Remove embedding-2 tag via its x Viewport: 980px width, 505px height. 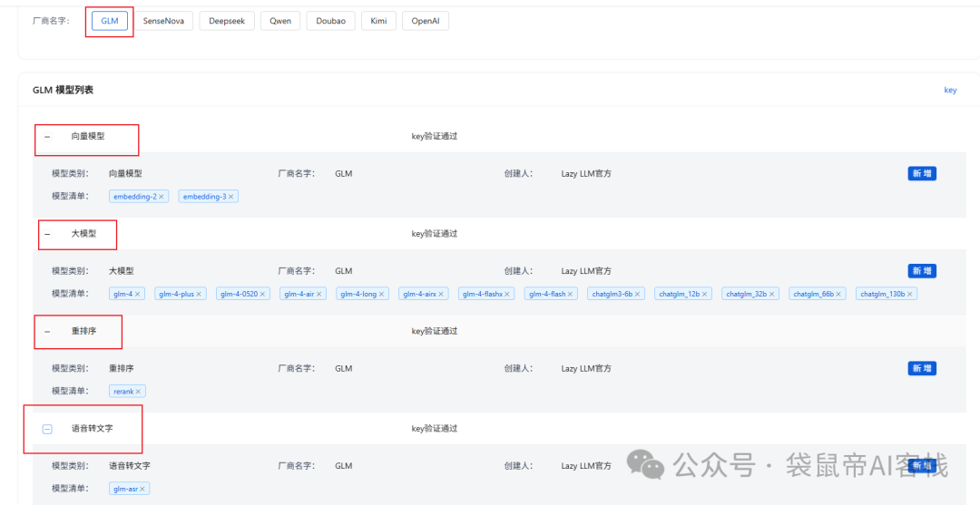[162, 197]
